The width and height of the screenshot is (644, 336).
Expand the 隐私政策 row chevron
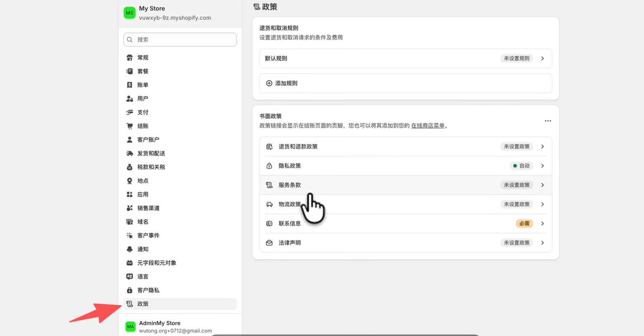click(x=543, y=166)
